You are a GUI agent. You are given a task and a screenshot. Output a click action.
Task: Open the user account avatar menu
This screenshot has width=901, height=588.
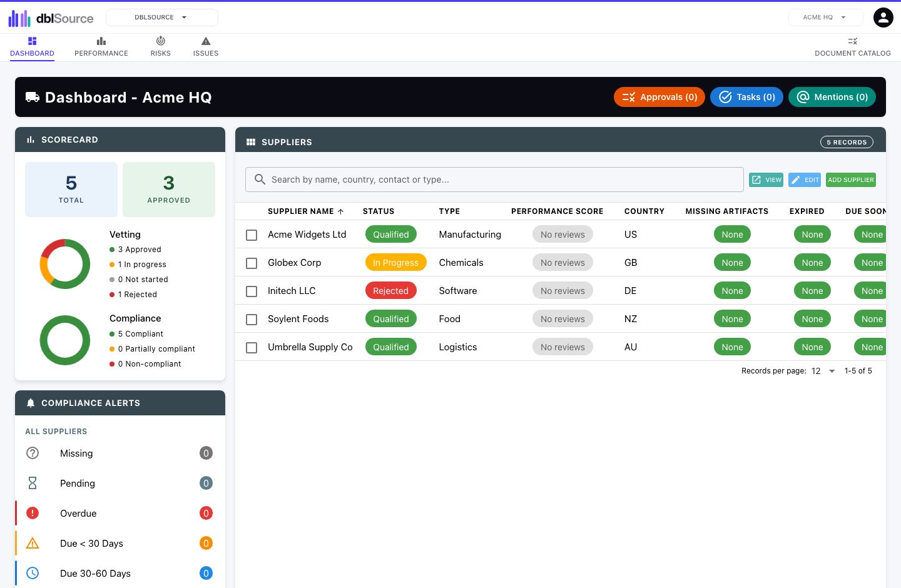pyautogui.click(x=883, y=18)
